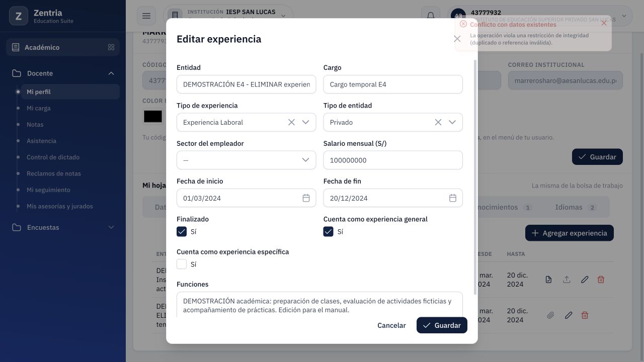
Task: Cancel editing the experience
Action: (x=391, y=325)
